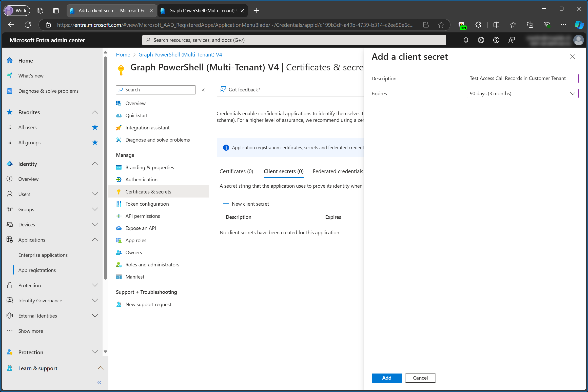
Task: Expand the Users section
Action: [95, 194]
